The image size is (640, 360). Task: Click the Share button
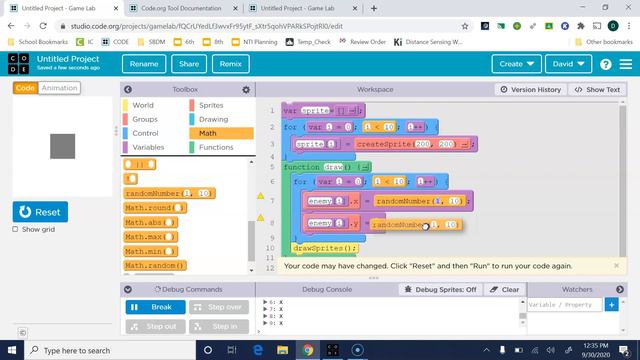pyautogui.click(x=189, y=64)
